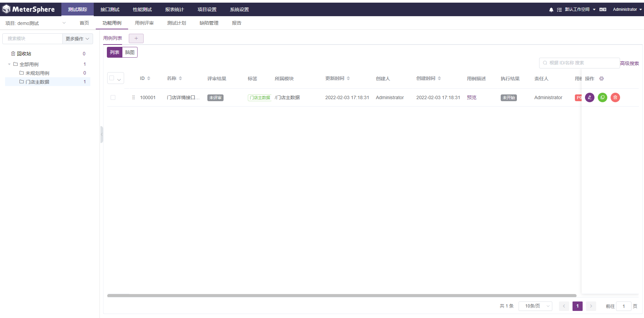Sort by the 更新时间 column arrows
The image size is (644, 318).
tap(348, 78)
